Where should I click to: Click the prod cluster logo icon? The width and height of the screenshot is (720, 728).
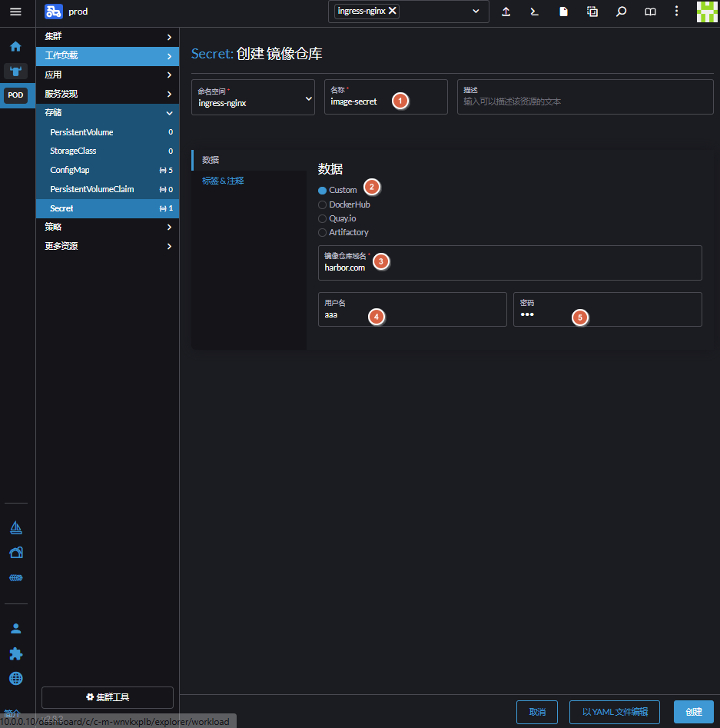pos(53,12)
